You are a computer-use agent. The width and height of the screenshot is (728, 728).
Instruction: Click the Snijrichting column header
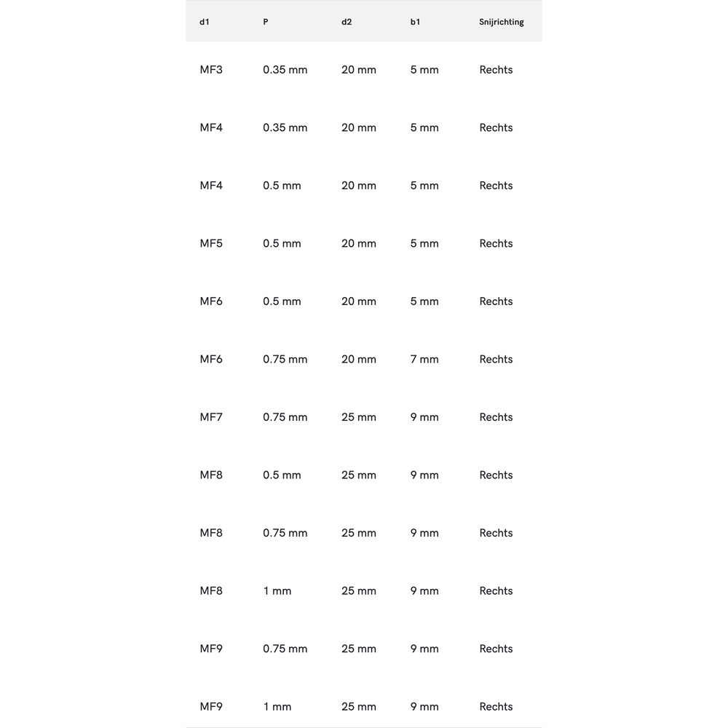[x=502, y=22]
